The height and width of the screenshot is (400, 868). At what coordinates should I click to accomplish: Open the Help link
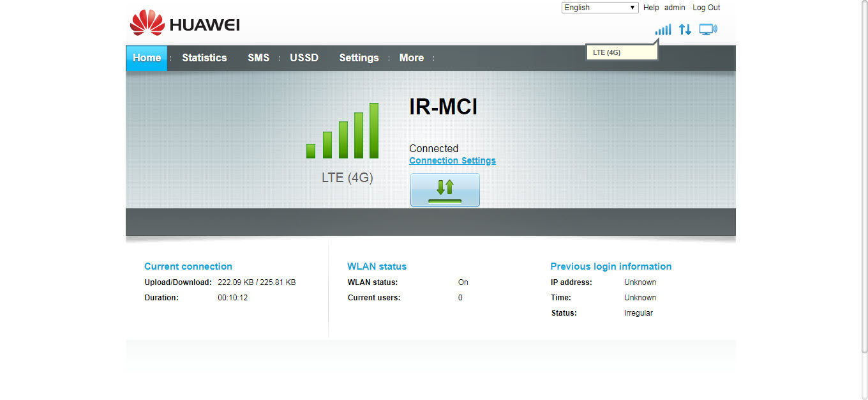[651, 8]
